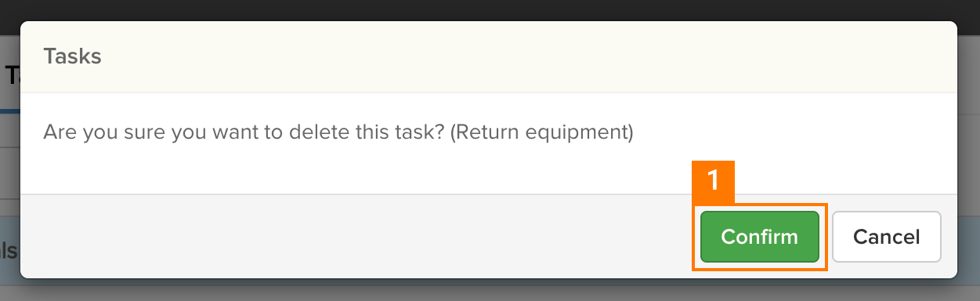Viewport: 980px width, 301px height.
Task: Dismiss the dialog using Cancel
Action: click(x=886, y=236)
